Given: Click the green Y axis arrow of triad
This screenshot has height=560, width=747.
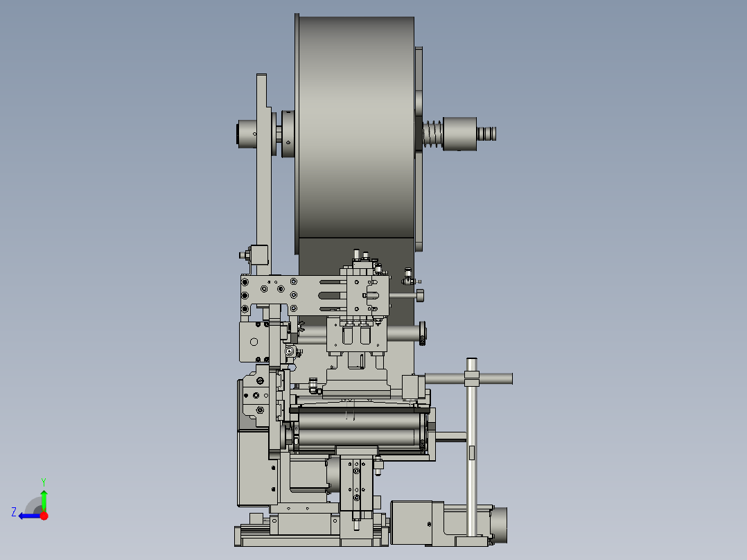Looking at the screenshot, I should click(x=44, y=500).
